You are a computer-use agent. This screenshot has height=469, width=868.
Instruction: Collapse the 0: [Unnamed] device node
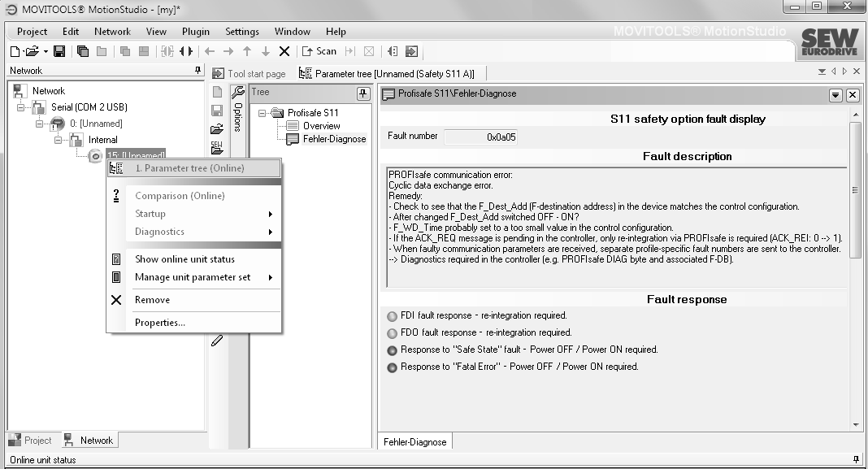pyautogui.click(x=39, y=124)
